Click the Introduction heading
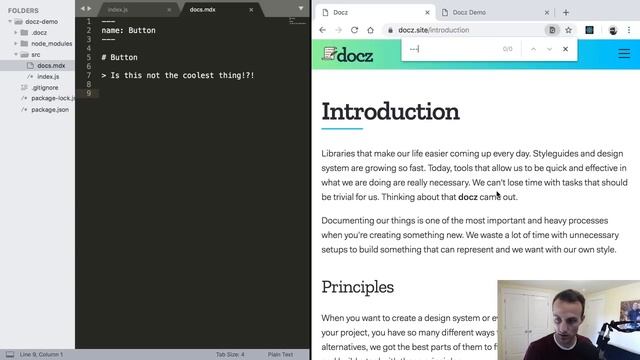Image resolution: width=640 pixels, height=360 pixels. coord(391,111)
